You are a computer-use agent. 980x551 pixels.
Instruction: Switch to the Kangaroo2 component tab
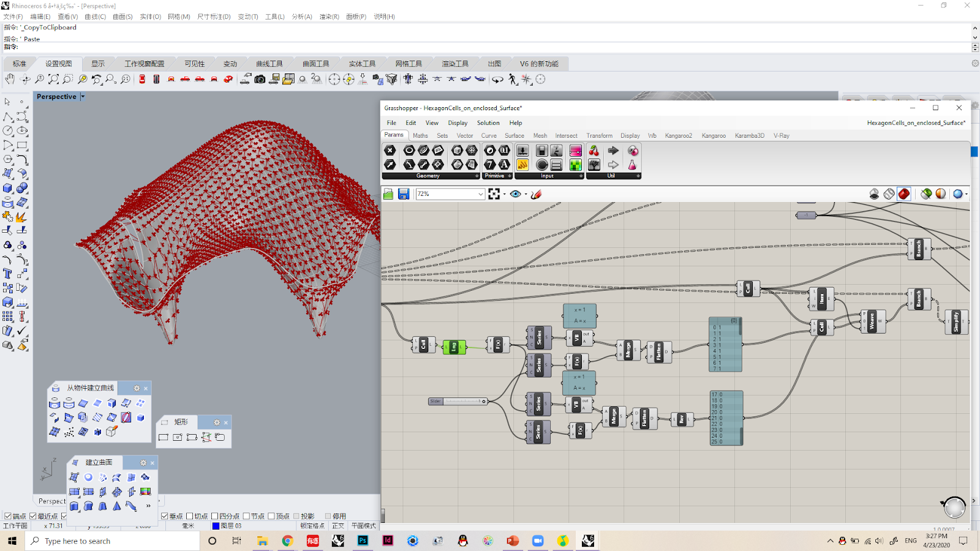point(679,135)
